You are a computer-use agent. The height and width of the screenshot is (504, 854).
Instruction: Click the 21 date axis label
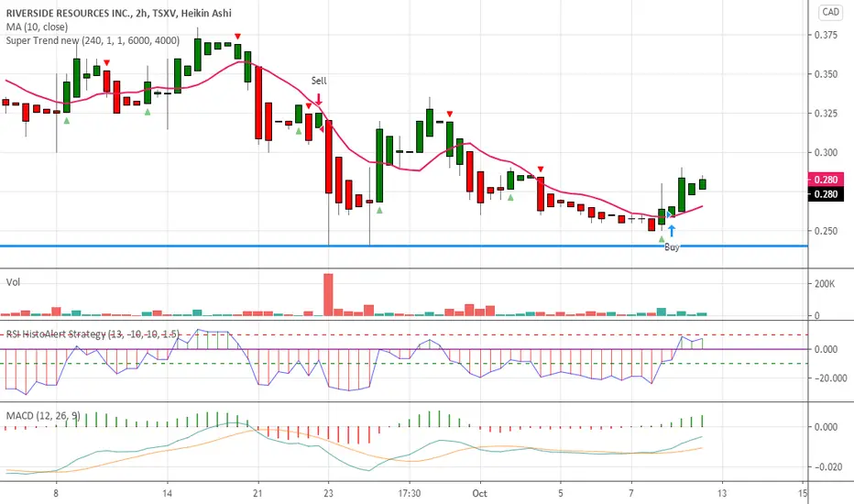[x=257, y=493]
